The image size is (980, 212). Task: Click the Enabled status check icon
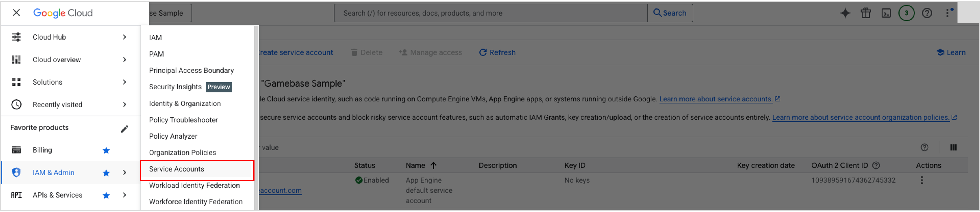pos(358,180)
